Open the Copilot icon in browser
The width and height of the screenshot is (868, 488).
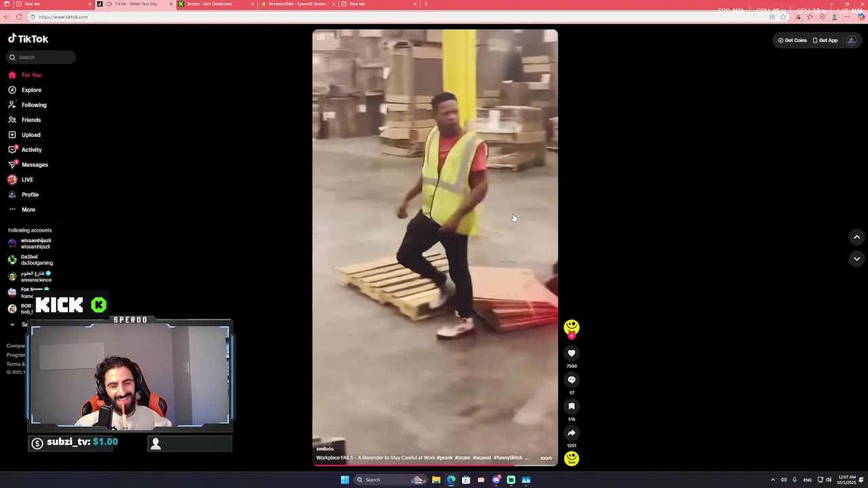tap(860, 17)
